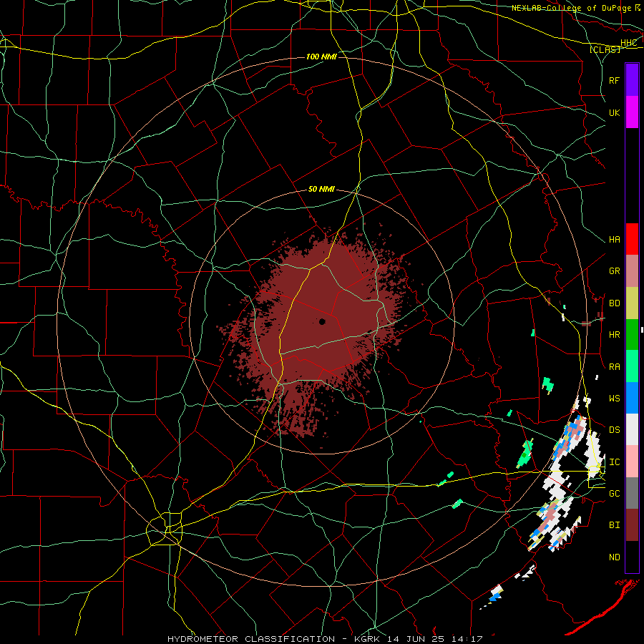Viewport: 644px width, 644px height.
Task: Click the ND legend label
Action: tap(614, 557)
